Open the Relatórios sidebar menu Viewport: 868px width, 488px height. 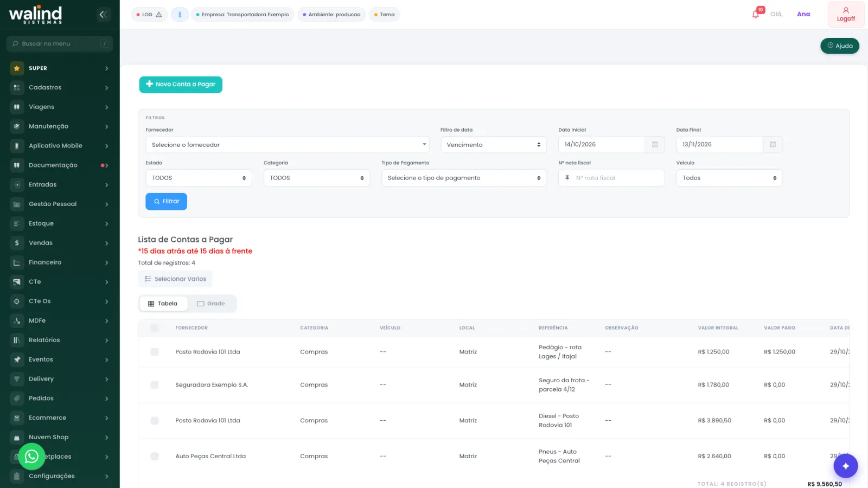click(60, 340)
